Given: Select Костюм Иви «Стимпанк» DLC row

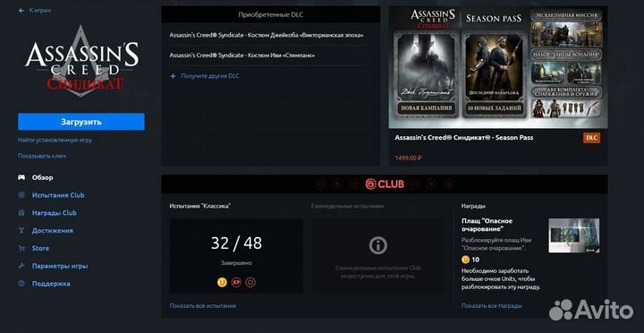Looking at the screenshot, I should pos(242,55).
